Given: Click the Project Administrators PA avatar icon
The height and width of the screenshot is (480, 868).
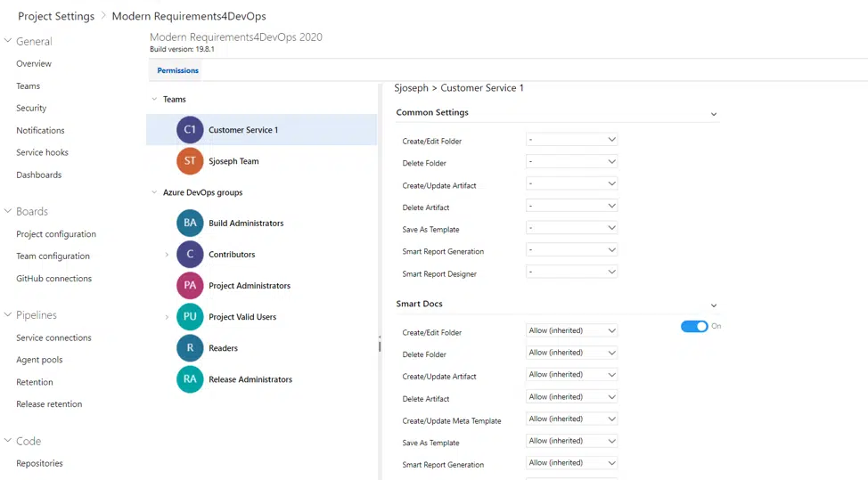Looking at the screenshot, I should click(x=190, y=286).
